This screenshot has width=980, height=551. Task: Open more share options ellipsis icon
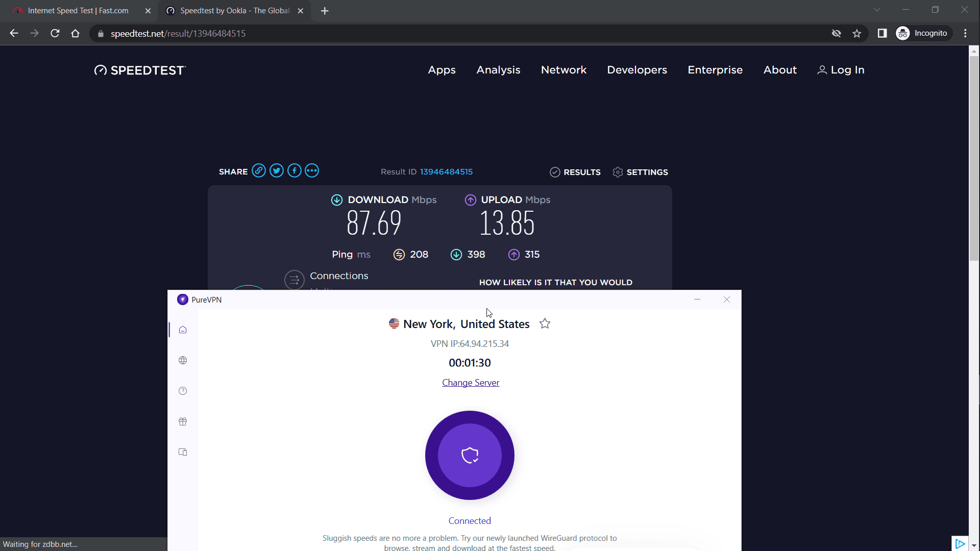coord(312,171)
